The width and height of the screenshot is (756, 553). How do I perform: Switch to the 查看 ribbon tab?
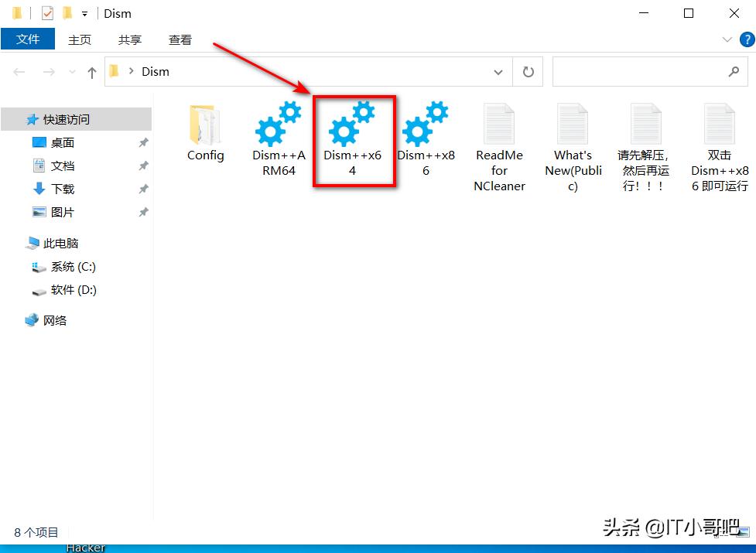point(180,39)
